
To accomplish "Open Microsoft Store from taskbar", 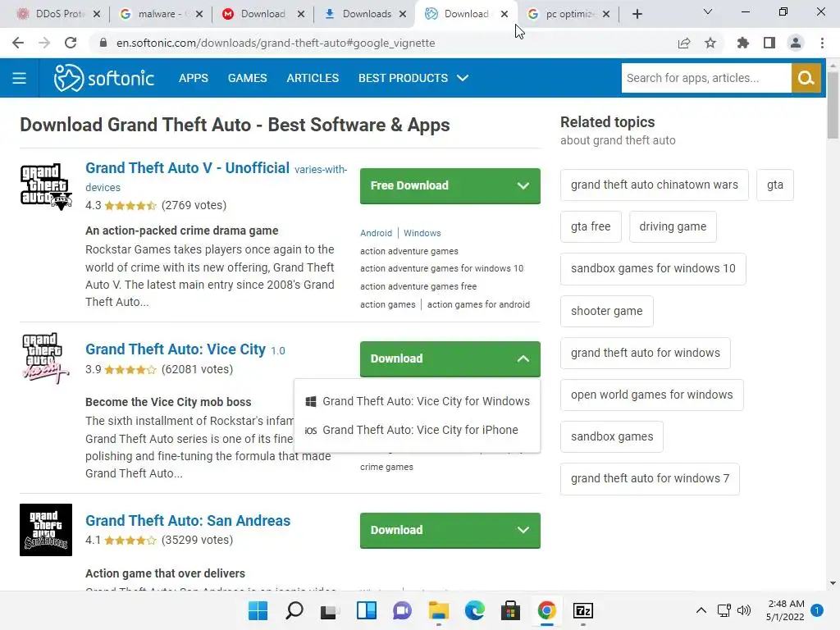I will (x=510, y=610).
